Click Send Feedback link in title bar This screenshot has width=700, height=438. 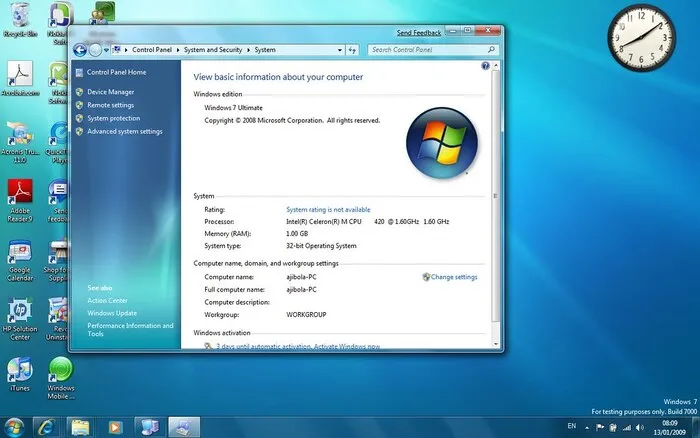[x=419, y=33]
